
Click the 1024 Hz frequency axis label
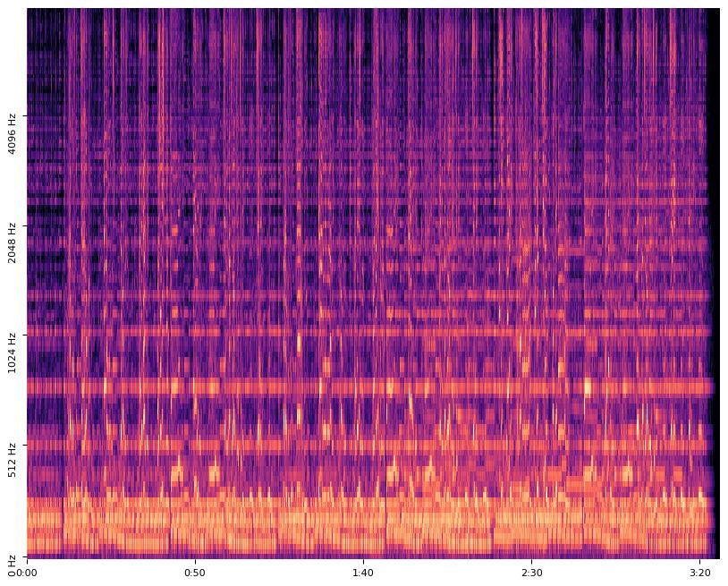click(x=12, y=352)
